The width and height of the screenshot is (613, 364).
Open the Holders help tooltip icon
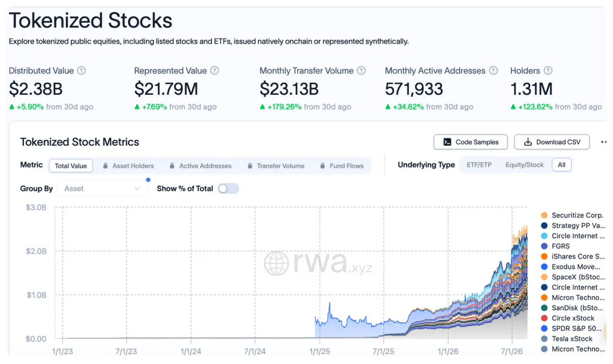coord(548,70)
